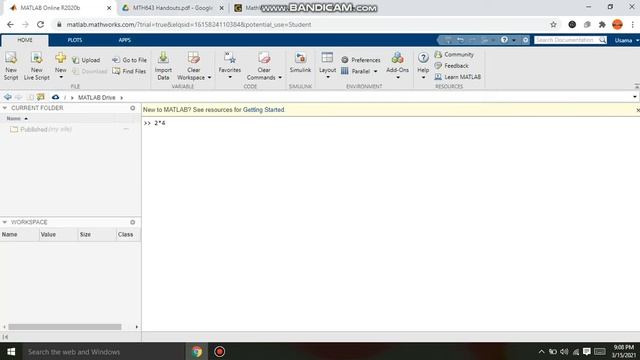Open MATLAB Preferences
This screenshot has height=360, width=640.
[x=360, y=60]
